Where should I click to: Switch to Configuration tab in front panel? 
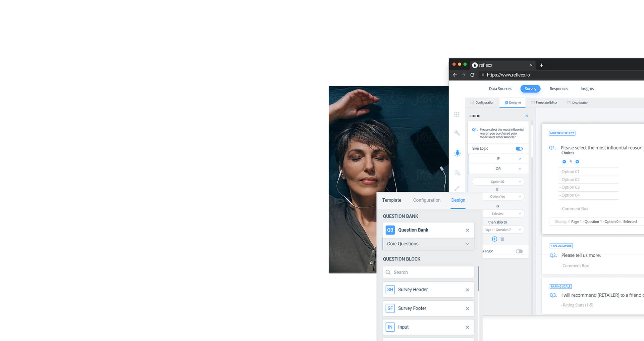(427, 200)
